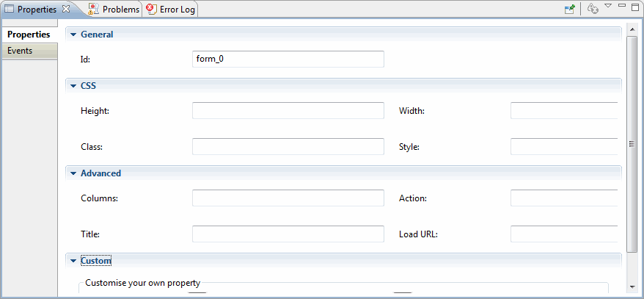The width and height of the screenshot is (644, 299).
Task: Collapse the General section
Action: pyautogui.click(x=73, y=35)
